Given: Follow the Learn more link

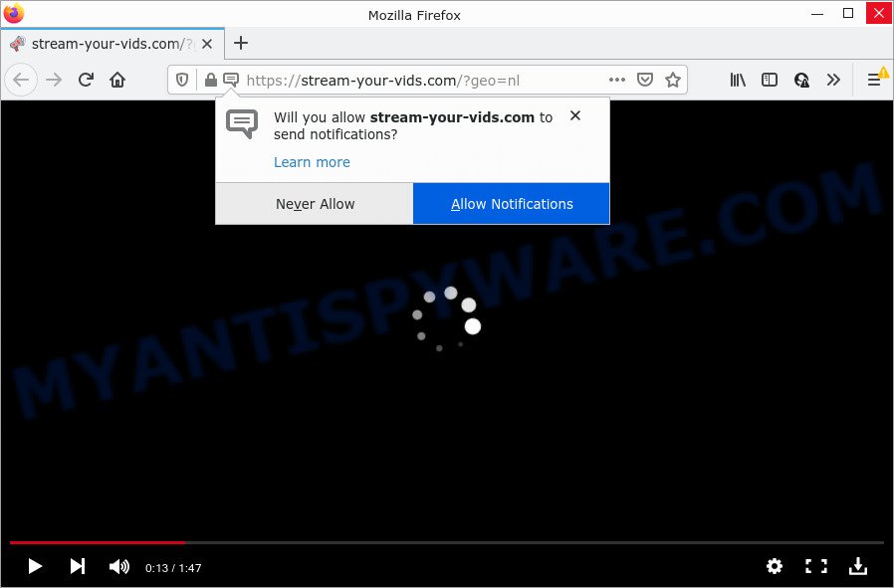Looking at the screenshot, I should pos(312,162).
